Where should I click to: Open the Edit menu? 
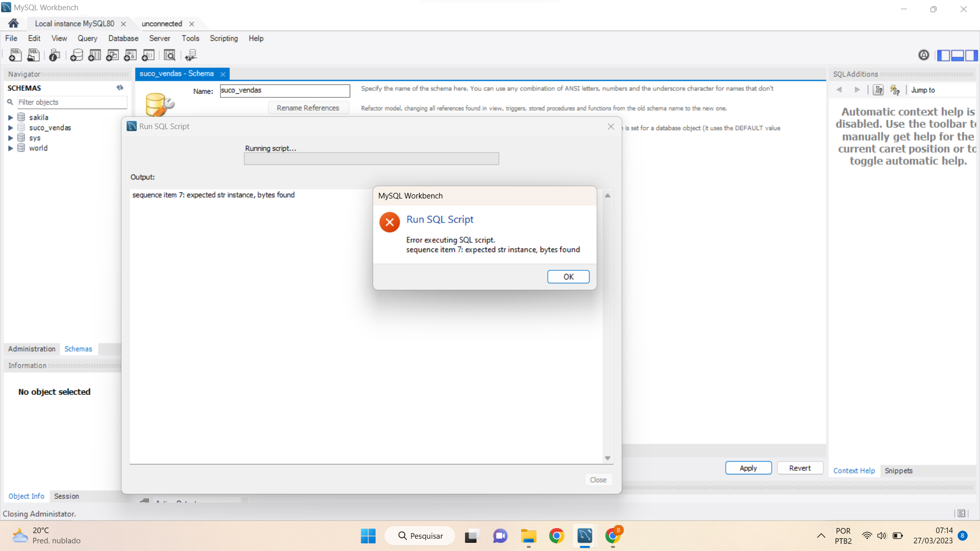coord(34,38)
